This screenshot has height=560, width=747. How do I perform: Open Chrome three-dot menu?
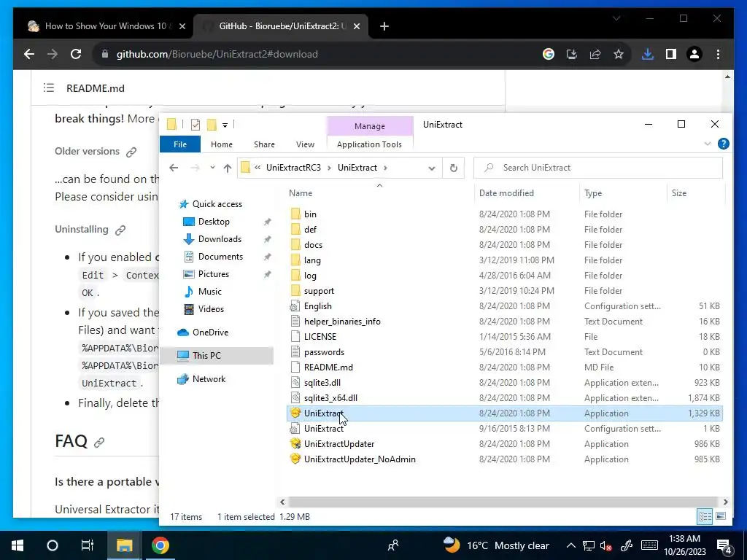(x=718, y=54)
